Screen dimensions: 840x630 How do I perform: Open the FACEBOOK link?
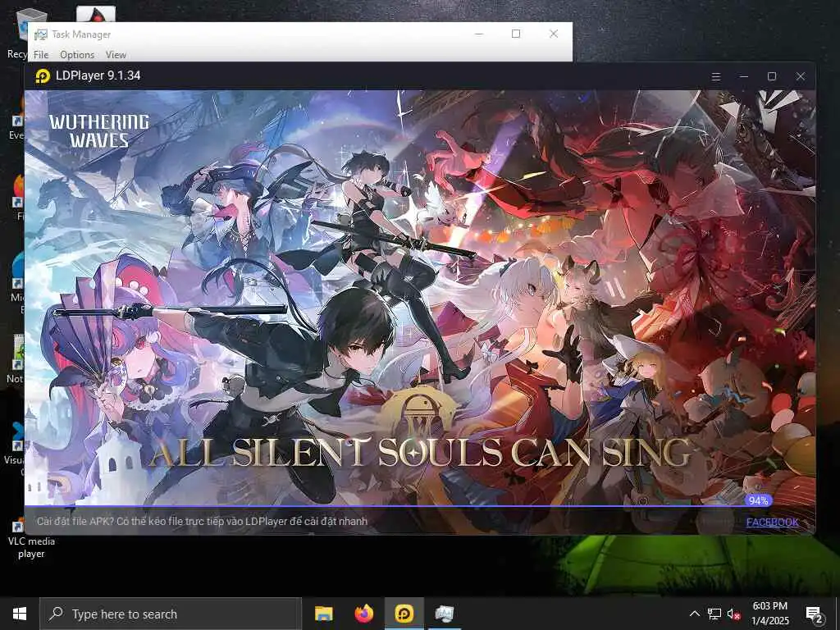[x=772, y=522]
